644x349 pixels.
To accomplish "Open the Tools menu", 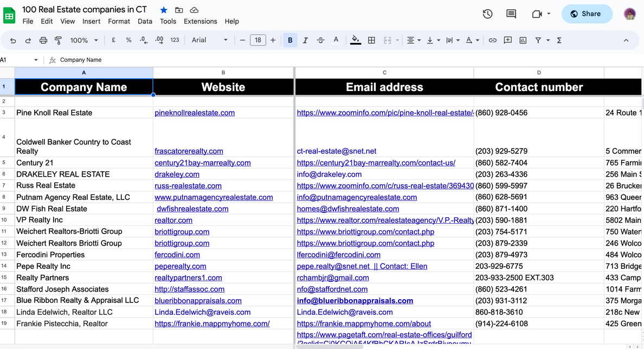I will [168, 21].
